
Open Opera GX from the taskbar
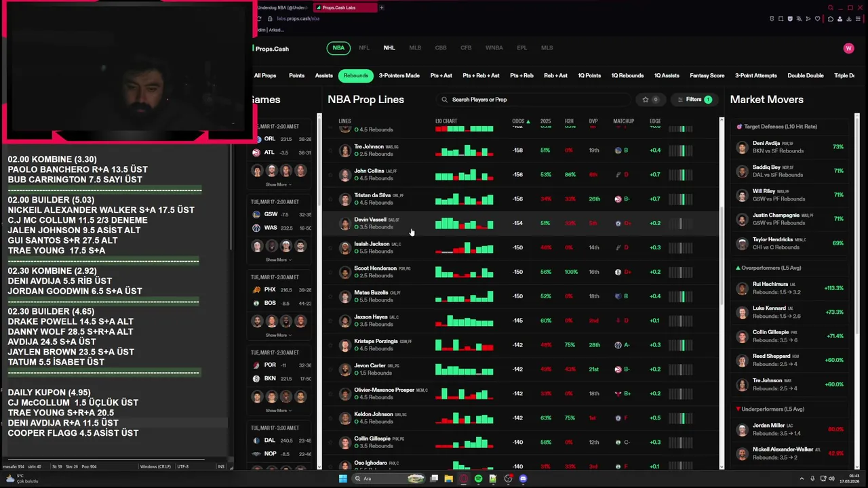coord(464,479)
